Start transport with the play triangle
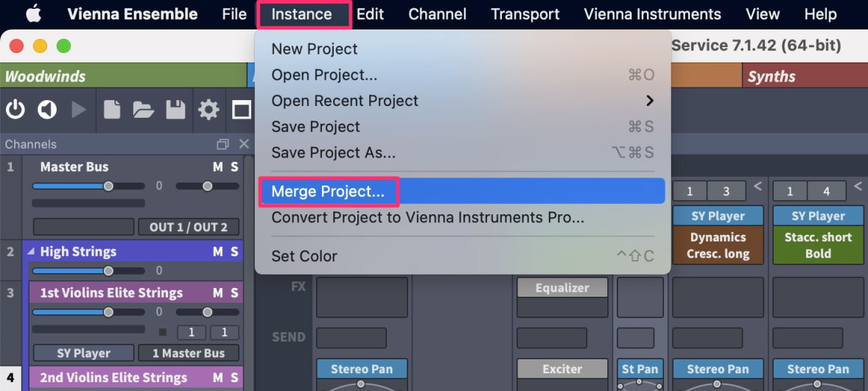Image resolution: width=868 pixels, height=391 pixels. tap(79, 110)
